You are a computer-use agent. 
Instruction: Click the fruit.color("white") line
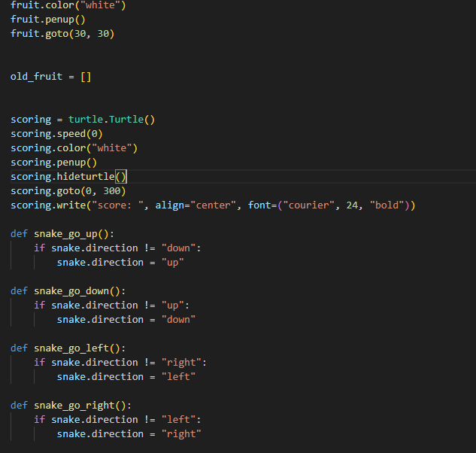68,5
